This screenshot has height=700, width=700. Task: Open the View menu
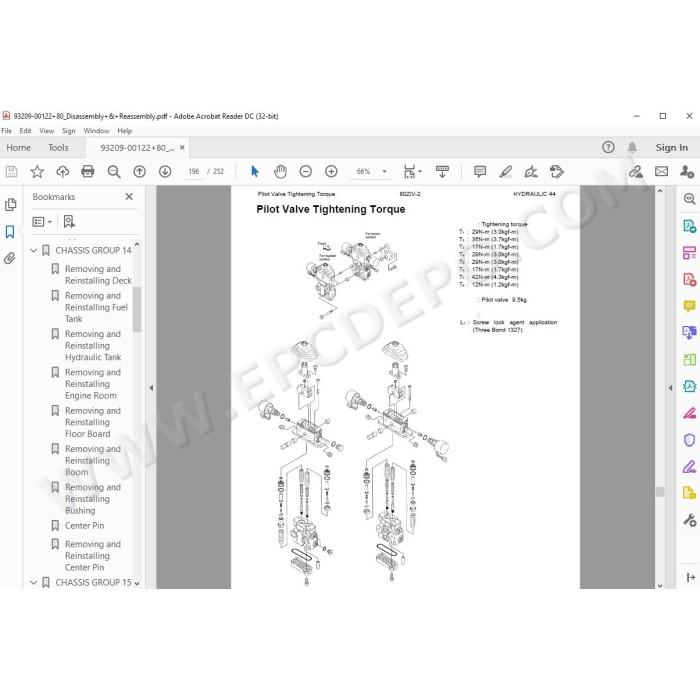click(46, 131)
